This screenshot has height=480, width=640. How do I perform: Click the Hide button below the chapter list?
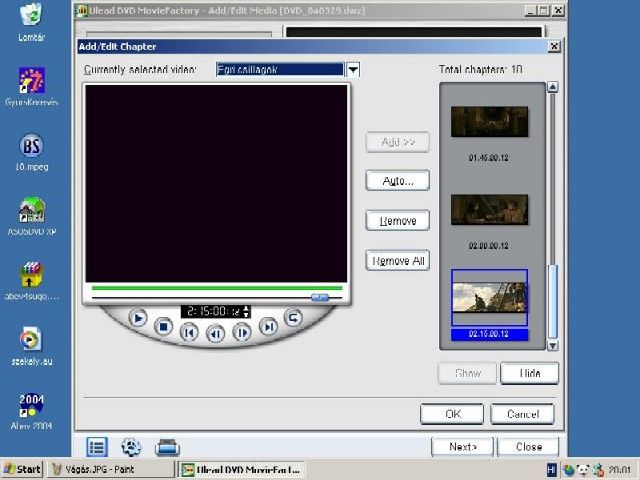[x=529, y=373]
